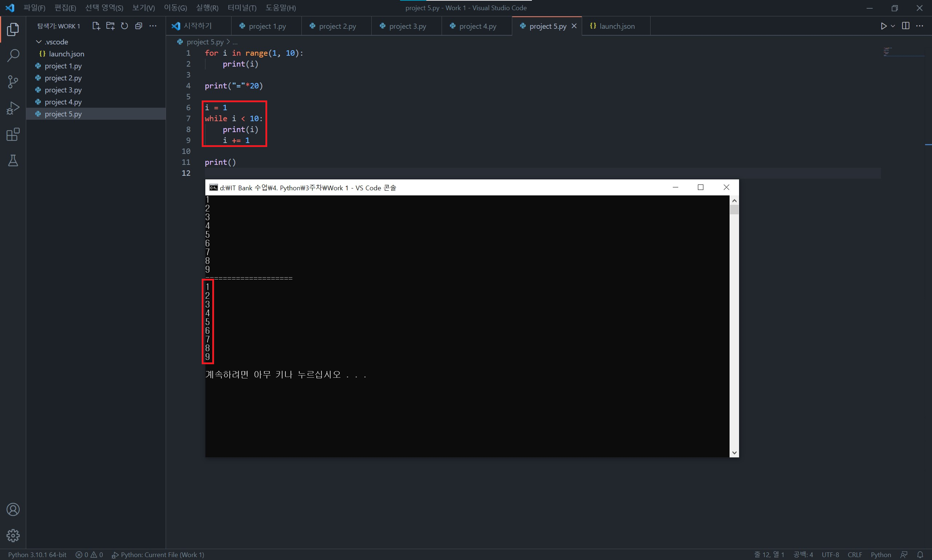The width and height of the screenshot is (932, 560).
Task: Open the Search view in activity bar
Action: point(13,55)
